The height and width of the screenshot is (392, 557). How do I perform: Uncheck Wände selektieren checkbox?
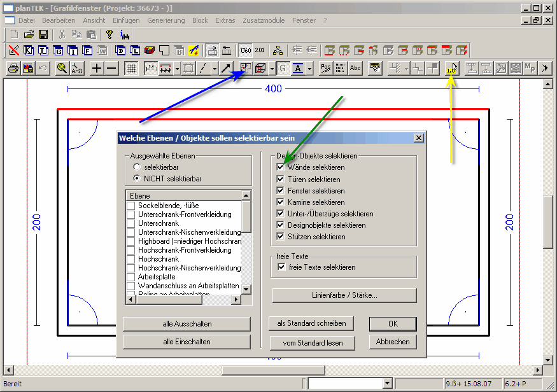[x=281, y=167]
